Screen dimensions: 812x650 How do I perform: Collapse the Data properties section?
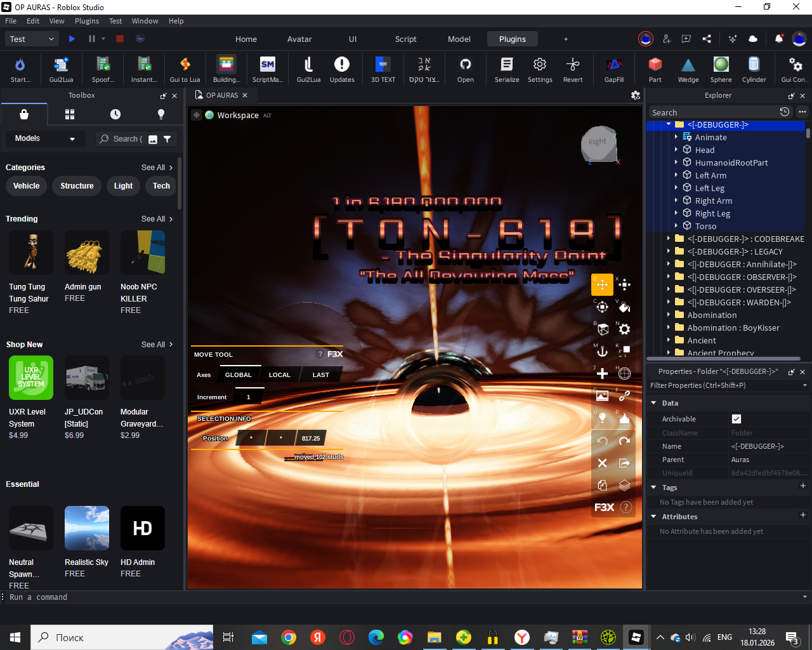click(x=653, y=403)
